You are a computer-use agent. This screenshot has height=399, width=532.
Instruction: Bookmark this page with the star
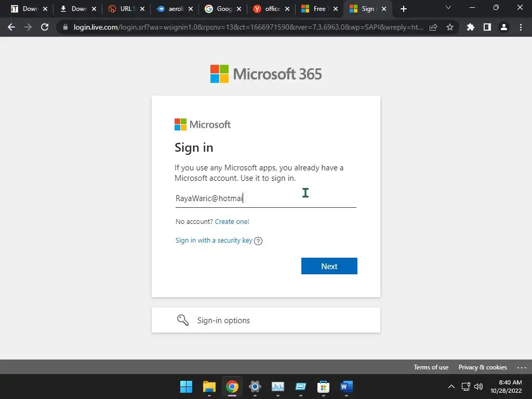pos(450,27)
